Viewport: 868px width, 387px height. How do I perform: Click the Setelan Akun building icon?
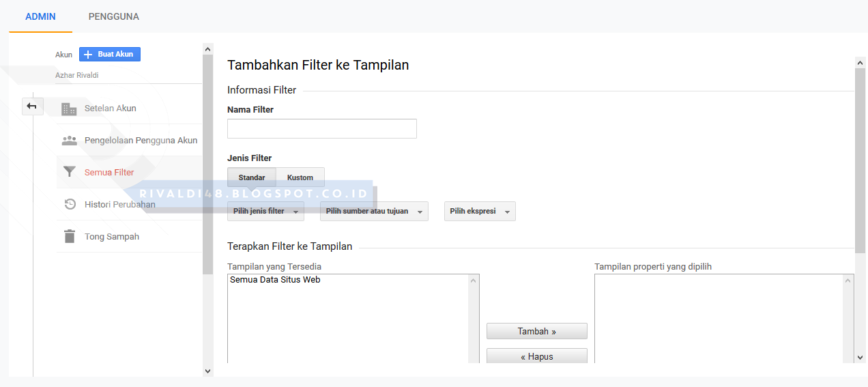(69, 109)
